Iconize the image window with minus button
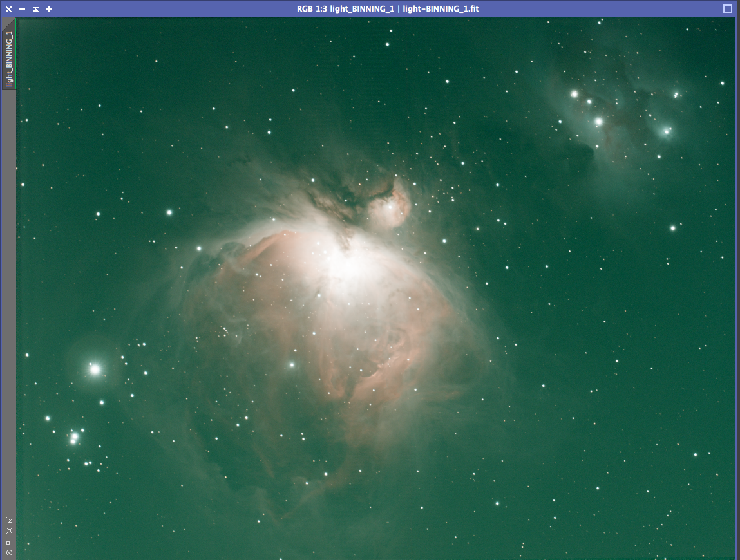 [22, 9]
